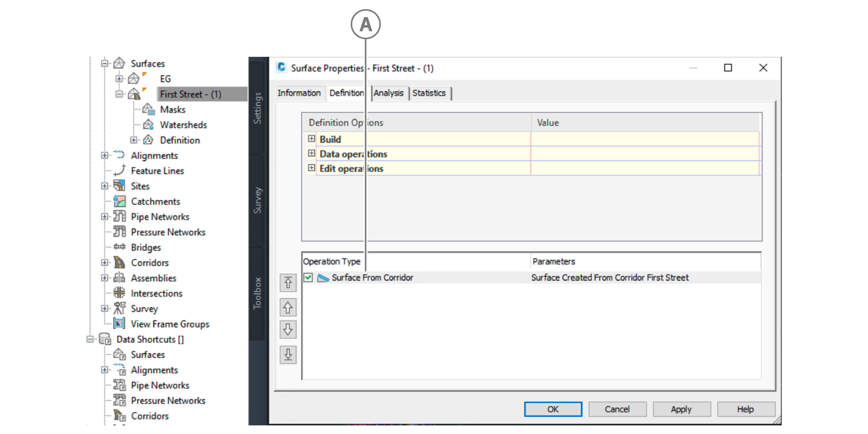The image size is (868, 434).
Task: Click the Masks icon under First Street
Action: coord(149,109)
